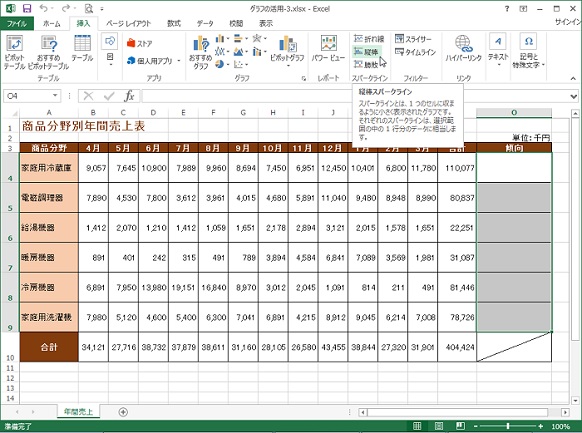Select the 縦棒 column sparkline button
Viewport: 582px width, 433px height.
pyautogui.click(x=366, y=52)
